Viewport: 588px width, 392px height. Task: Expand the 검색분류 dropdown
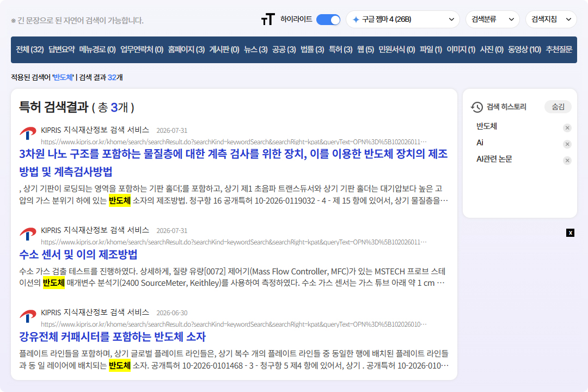(x=492, y=20)
